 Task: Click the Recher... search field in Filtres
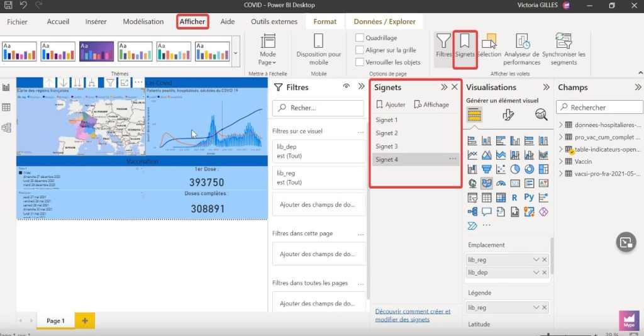tap(318, 108)
